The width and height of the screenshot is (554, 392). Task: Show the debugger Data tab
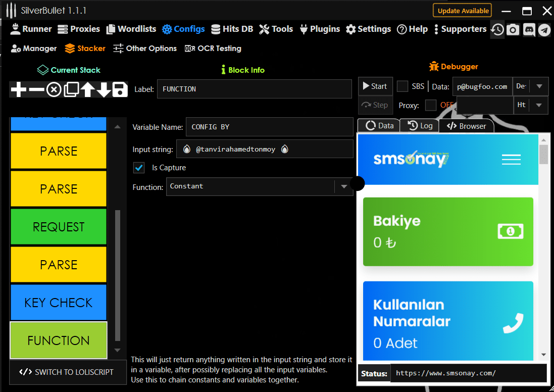pyautogui.click(x=379, y=126)
